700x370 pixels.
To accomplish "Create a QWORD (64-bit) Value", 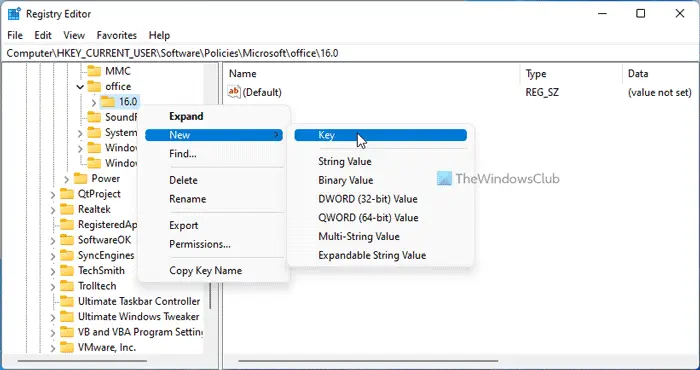I will coord(368,218).
